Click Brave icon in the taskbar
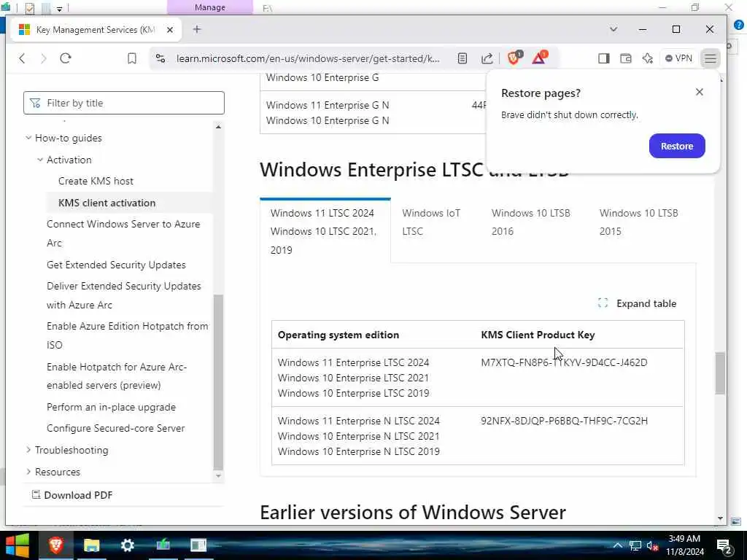The image size is (747, 560). (56, 545)
